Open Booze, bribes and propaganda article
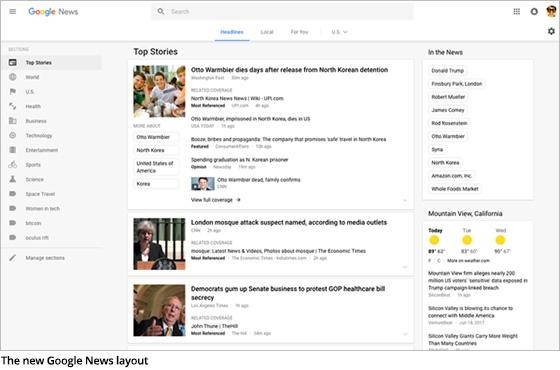 (288, 139)
